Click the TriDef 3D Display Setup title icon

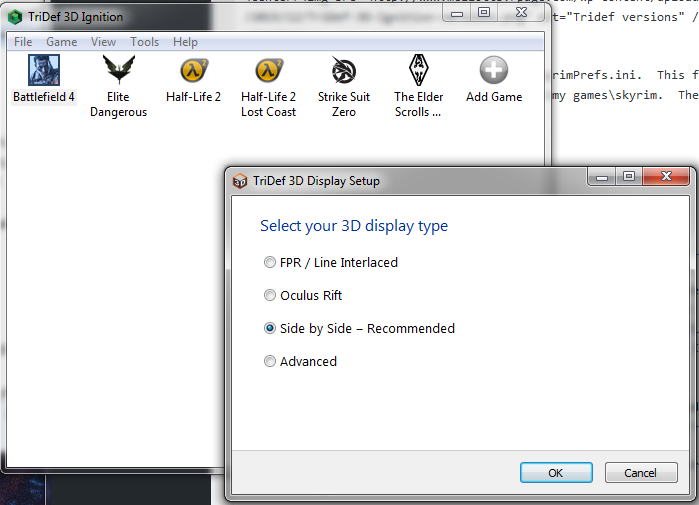[x=240, y=181]
